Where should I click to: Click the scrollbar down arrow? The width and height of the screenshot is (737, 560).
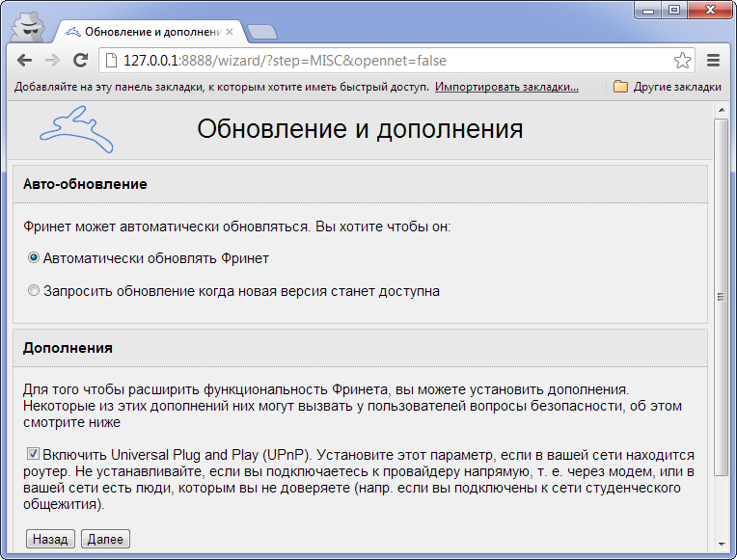[x=721, y=545]
